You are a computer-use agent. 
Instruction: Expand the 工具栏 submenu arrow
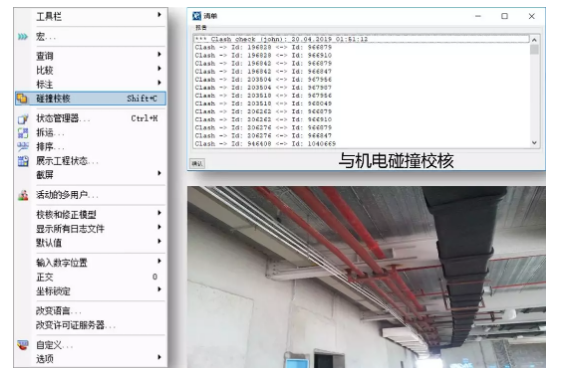159,14
